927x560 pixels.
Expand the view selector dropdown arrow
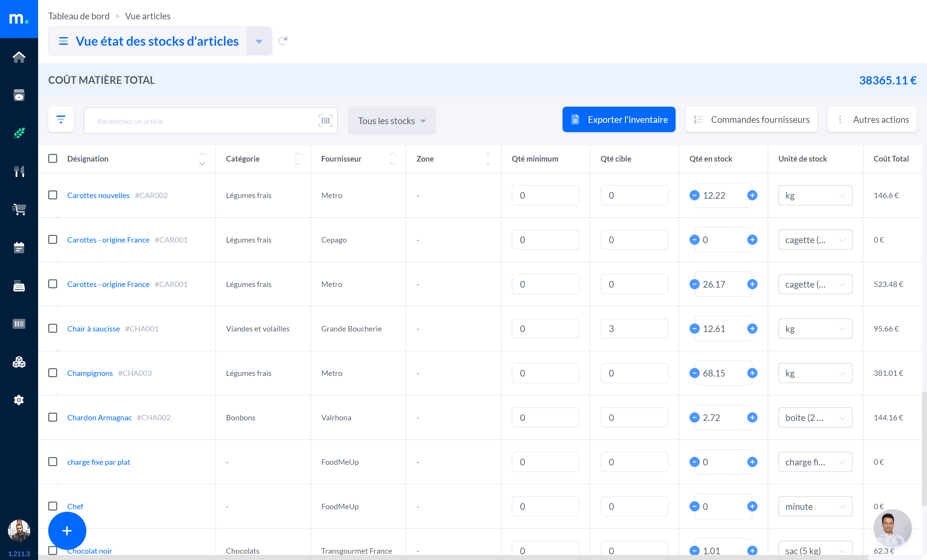click(x=259, y=41)
